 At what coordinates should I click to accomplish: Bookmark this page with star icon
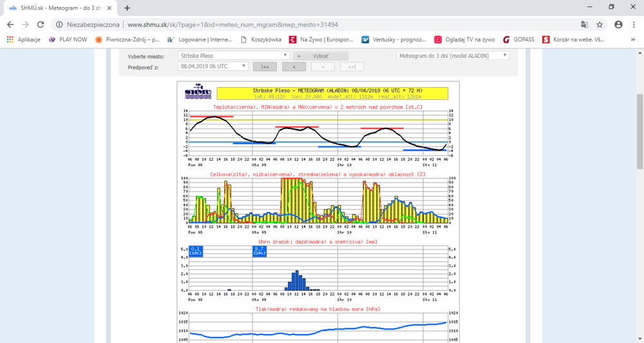pos(600,24)
